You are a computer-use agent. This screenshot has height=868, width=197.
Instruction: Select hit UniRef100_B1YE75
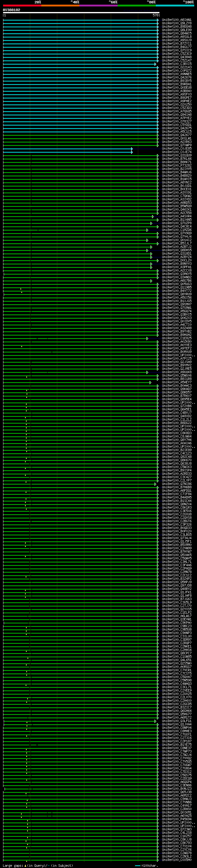coord(176,745)
